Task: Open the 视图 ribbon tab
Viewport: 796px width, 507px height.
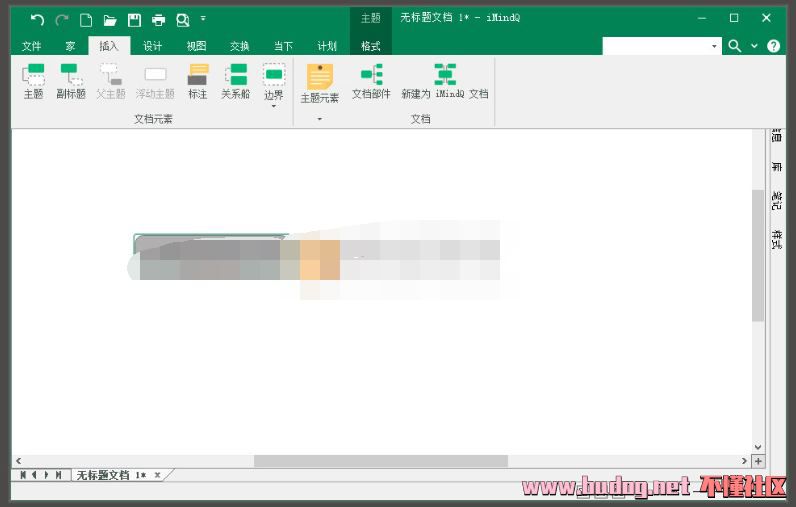Action: pos(196,46)
